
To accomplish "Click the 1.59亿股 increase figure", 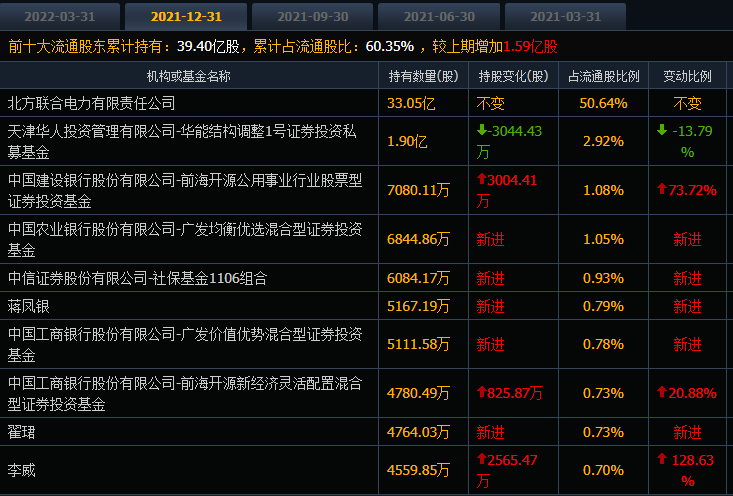I will pyautogui.click(x=530, y=47).
